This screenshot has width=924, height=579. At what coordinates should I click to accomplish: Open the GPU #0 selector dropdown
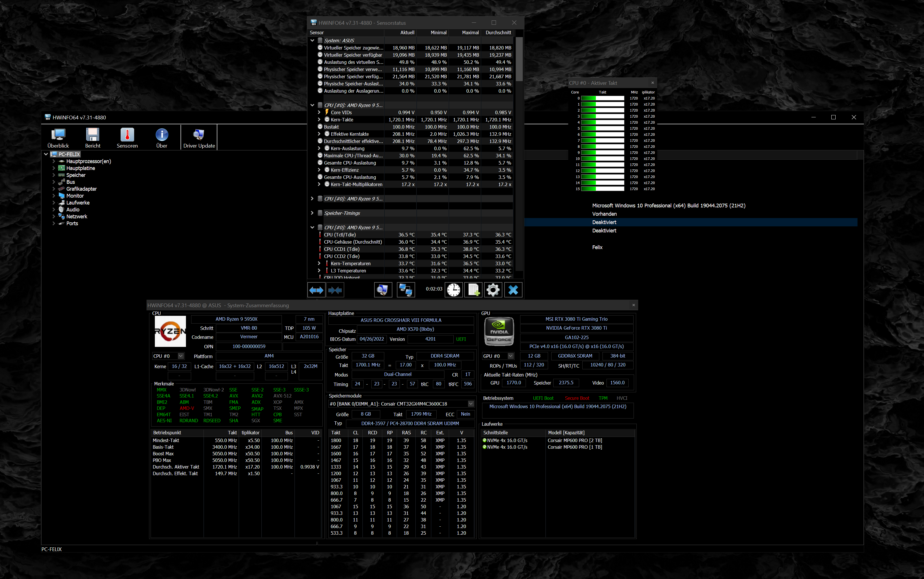(x=510, y=356)
